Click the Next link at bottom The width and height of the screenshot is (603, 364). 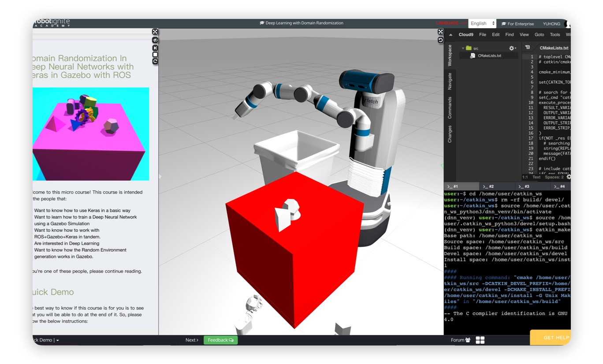click(x=192, y=340)
